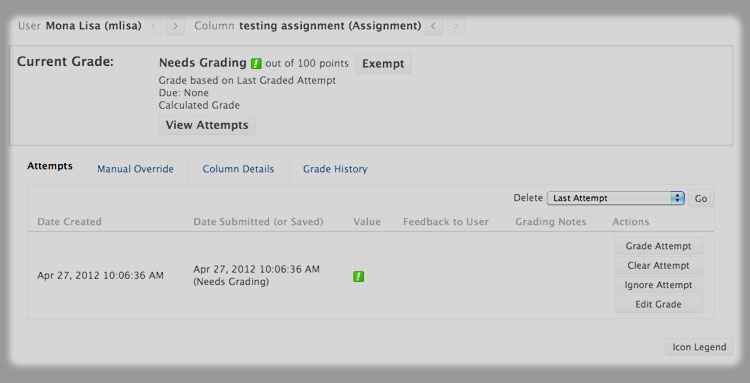The height and width of the screenshot is (383, 750).
Task: Select the Attempts tab
Action: (x=50, y=166)
